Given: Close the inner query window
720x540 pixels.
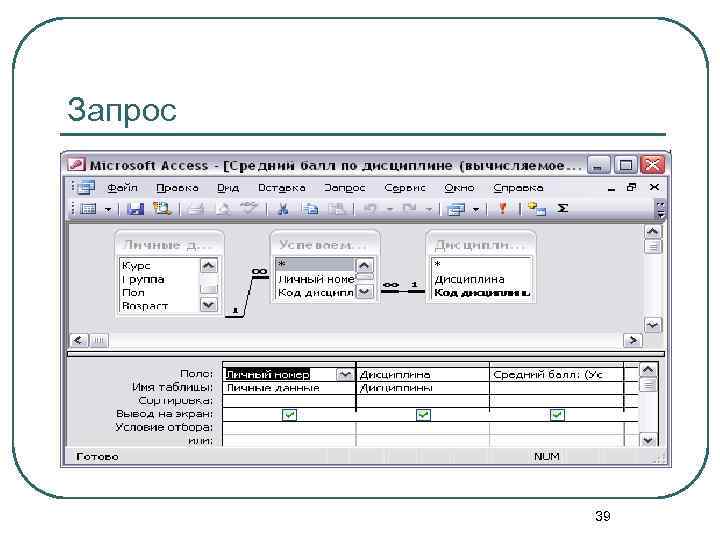Looking at the screenshot, I should coord(654,187).
